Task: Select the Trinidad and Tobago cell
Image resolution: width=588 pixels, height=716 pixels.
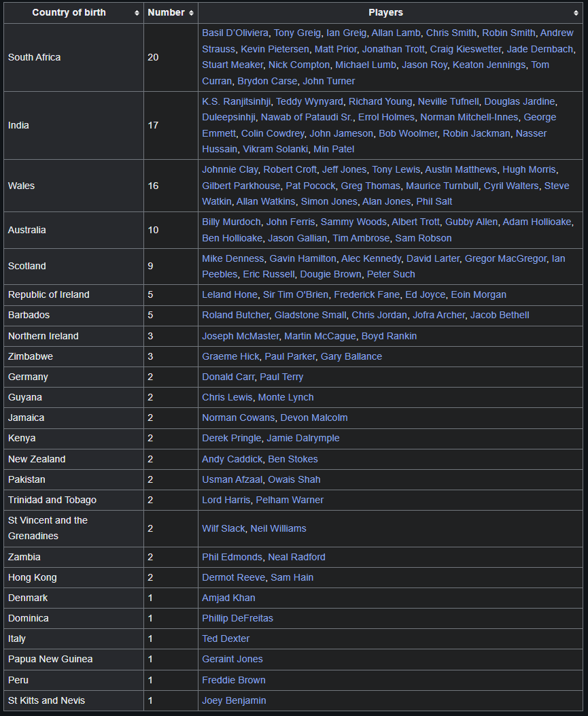Action: pos(73,500)
